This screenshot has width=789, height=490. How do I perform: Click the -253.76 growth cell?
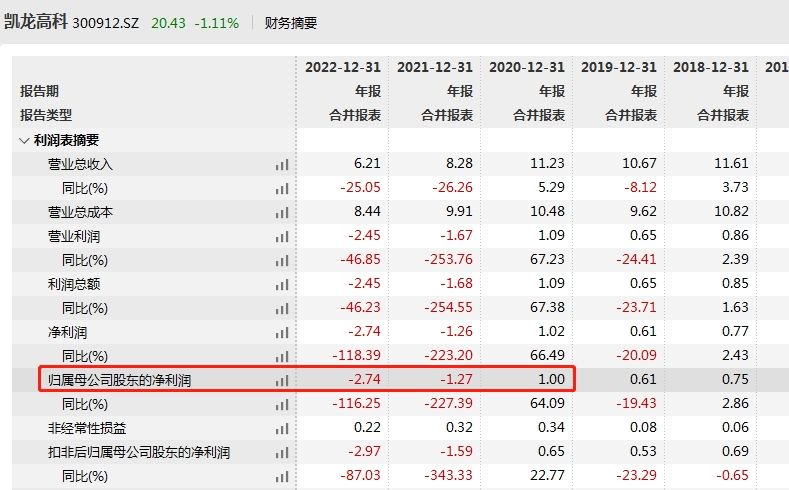click(x=448, y=260)
